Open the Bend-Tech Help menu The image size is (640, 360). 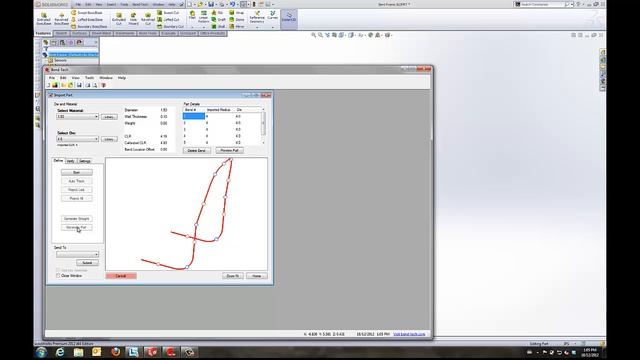click(x=122, y=78)
